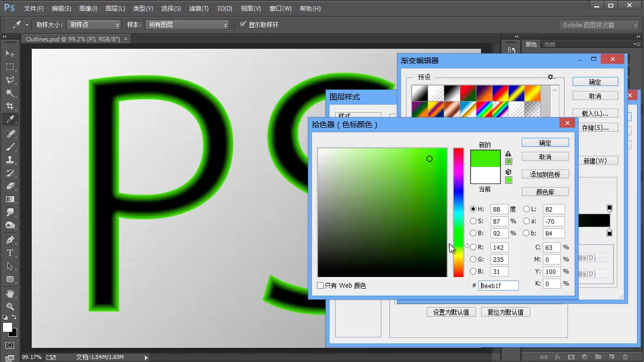
Task: Select the H hue radio button
Action: click(x=473, y=209)
